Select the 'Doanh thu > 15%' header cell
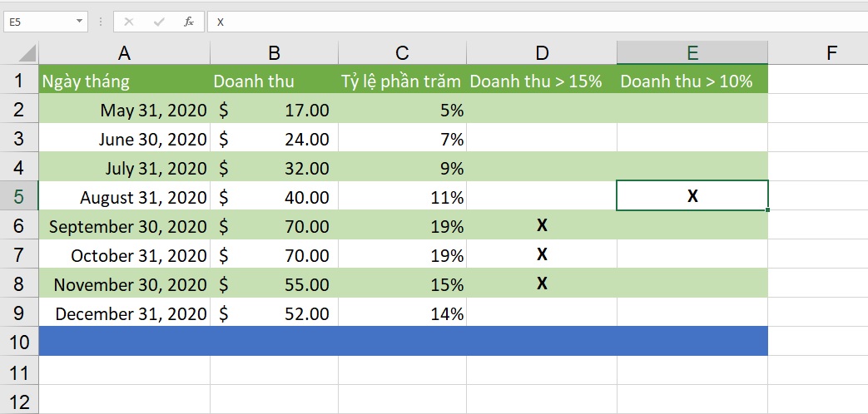868x414 pixels. 542,81
